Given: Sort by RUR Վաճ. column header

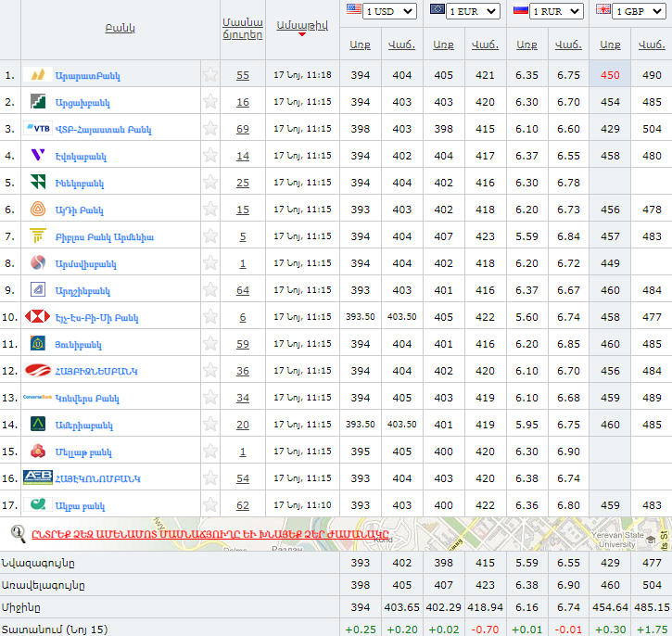Looking at the screenshot, I should point(568,45).
